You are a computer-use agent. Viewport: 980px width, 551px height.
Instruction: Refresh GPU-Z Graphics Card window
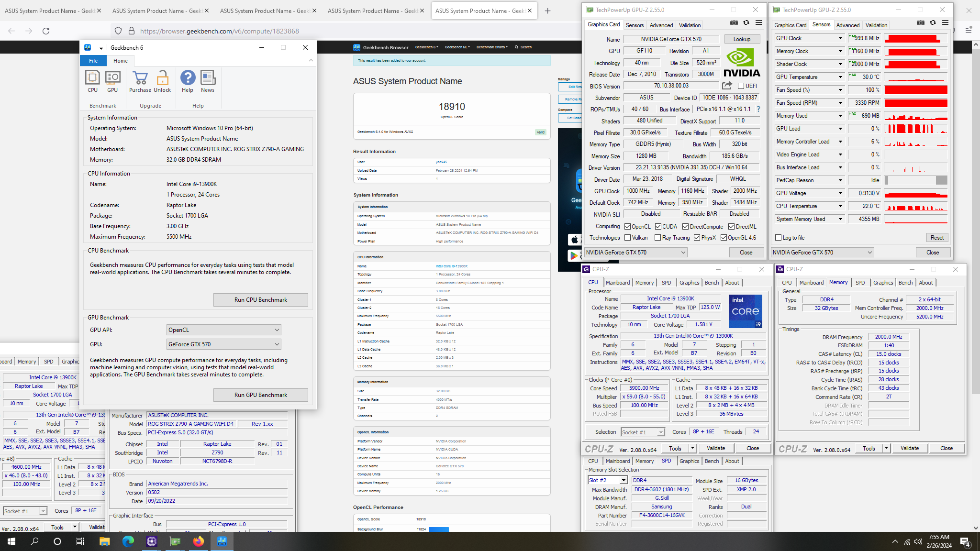click(x=746, y=22)
